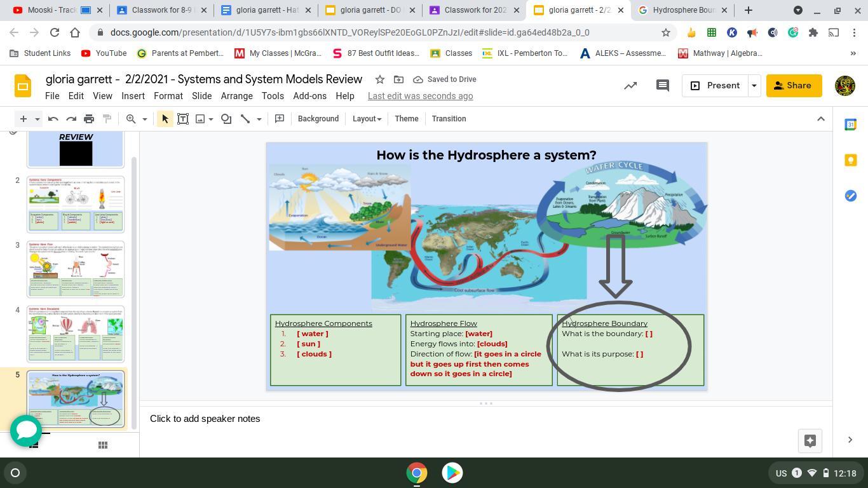Click the Shape tool icon
The image size is (868, 488).
tap(226, 119)
